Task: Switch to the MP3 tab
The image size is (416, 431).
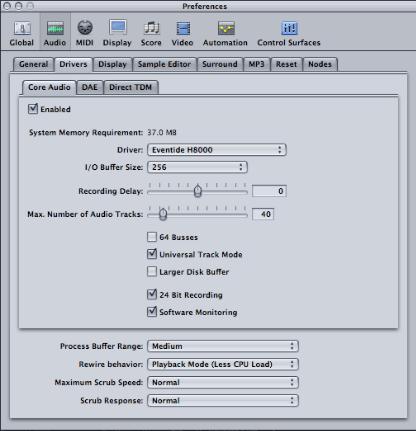Action: pyautogui.click(x=256, y=64)
